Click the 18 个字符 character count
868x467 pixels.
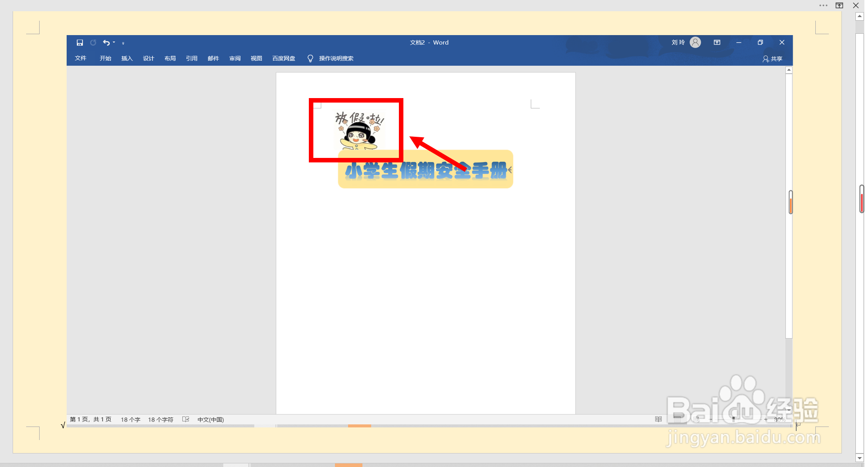click(161, 419)
